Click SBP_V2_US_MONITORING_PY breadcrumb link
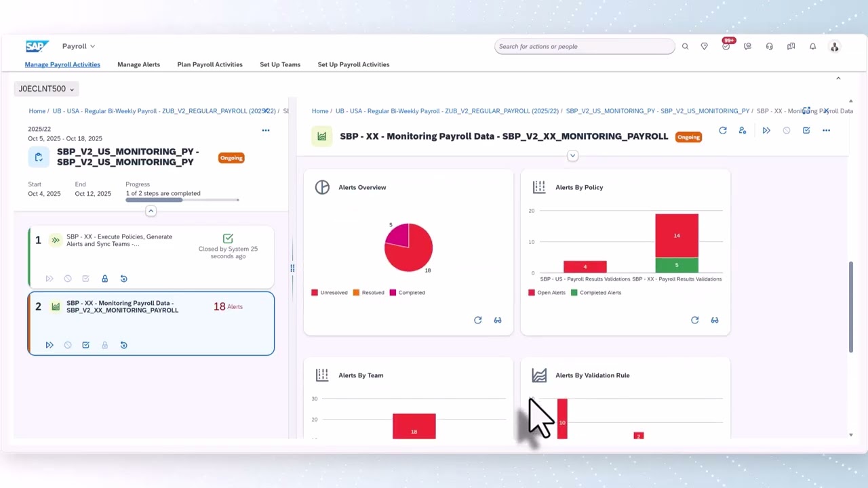 (x=658, y=110)
